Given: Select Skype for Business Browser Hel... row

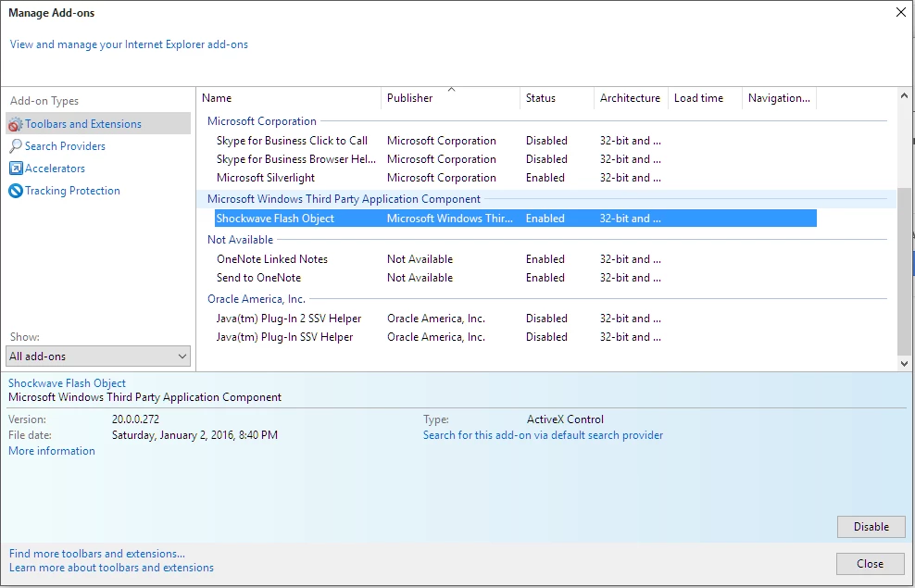Looking at the screenshot, I should click(515, 159).
